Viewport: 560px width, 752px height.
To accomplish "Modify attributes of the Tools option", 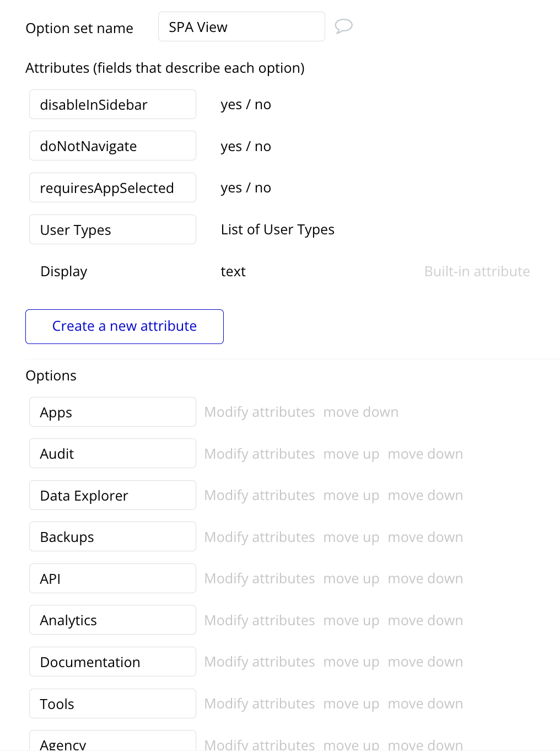I will coord(260,704).
